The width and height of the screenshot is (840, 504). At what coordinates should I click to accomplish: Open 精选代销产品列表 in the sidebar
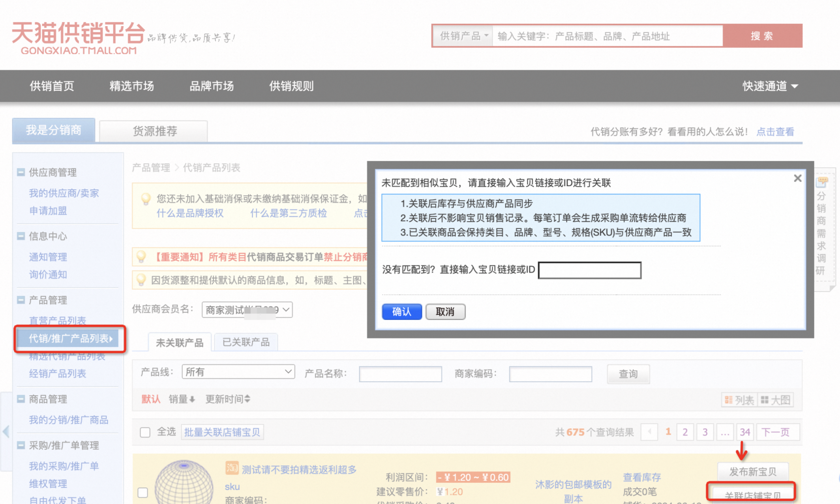tap(67, 357)
